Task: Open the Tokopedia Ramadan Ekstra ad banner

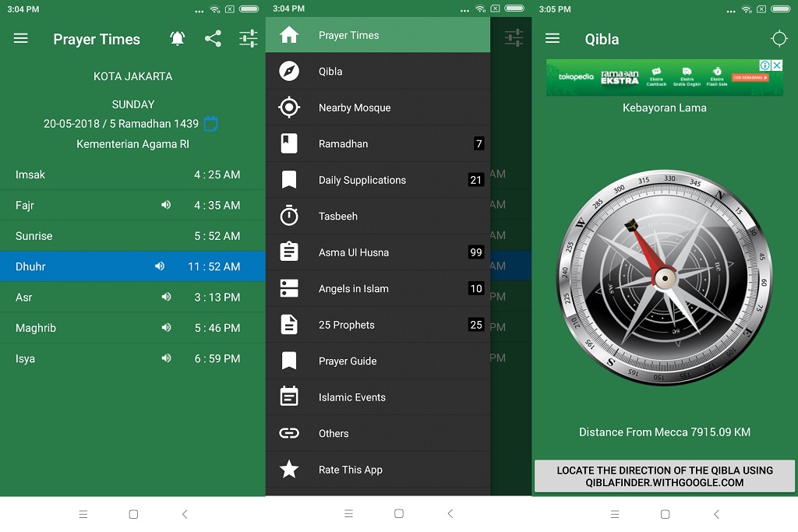Action: (665, 77)
